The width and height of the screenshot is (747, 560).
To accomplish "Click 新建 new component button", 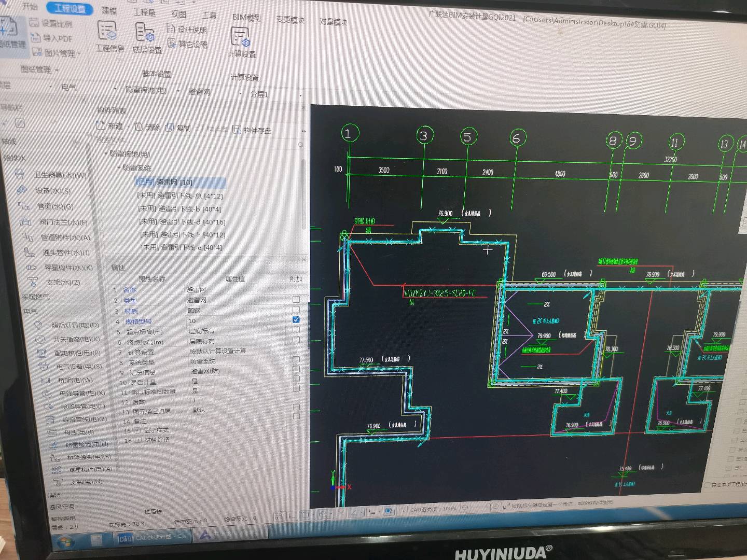I will click(x=109, y=125).
